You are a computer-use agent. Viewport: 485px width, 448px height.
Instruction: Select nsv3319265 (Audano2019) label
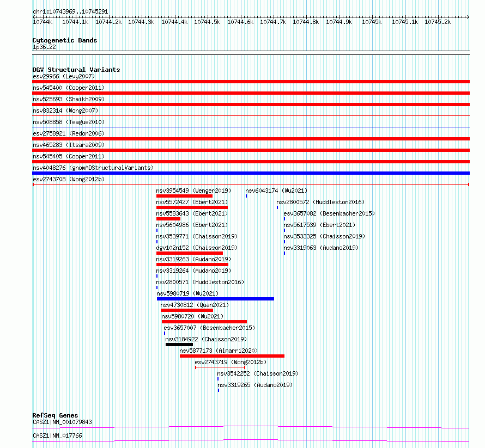tap(255, 385)
